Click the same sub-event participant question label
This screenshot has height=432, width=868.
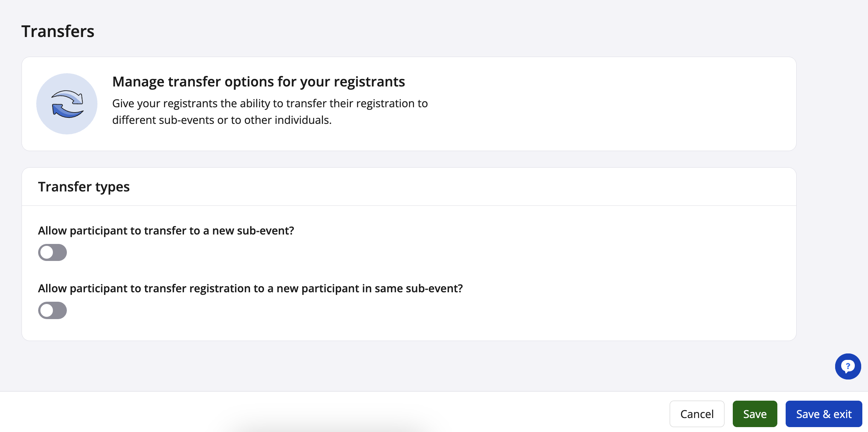250,289
